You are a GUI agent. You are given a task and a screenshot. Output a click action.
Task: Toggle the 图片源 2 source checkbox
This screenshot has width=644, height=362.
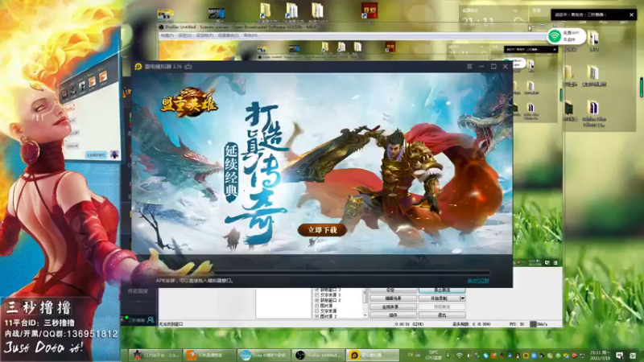(316, 316)
